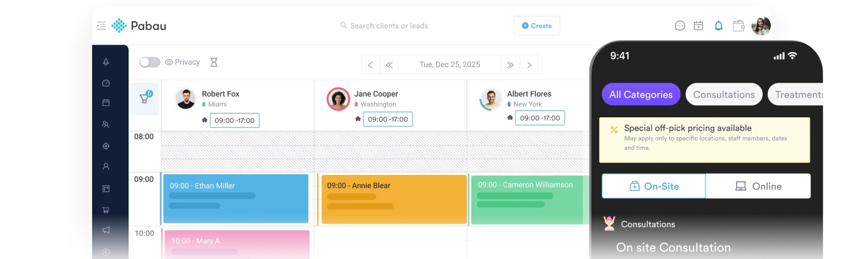Jump forward with double right arrows
868x259 pixels.
pos(510,65)
